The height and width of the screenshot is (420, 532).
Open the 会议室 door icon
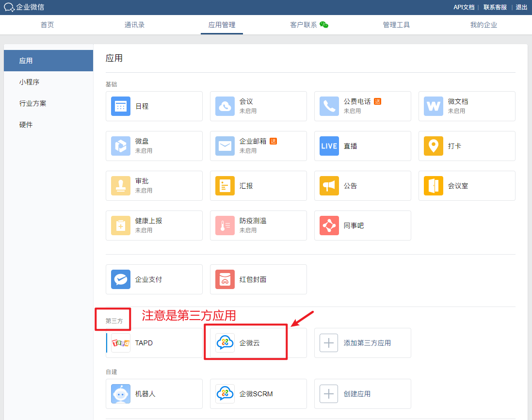(434, 186)
